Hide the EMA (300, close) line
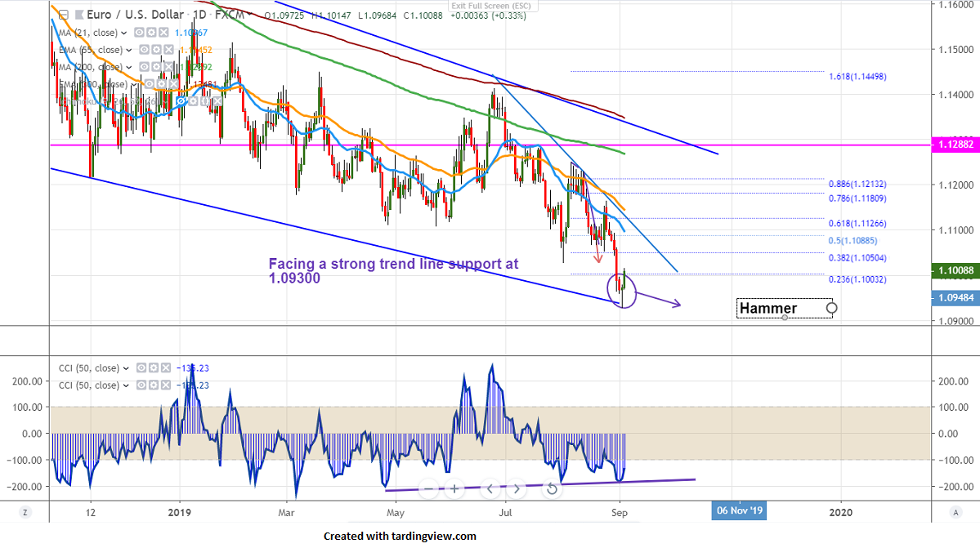 point(150,83)
